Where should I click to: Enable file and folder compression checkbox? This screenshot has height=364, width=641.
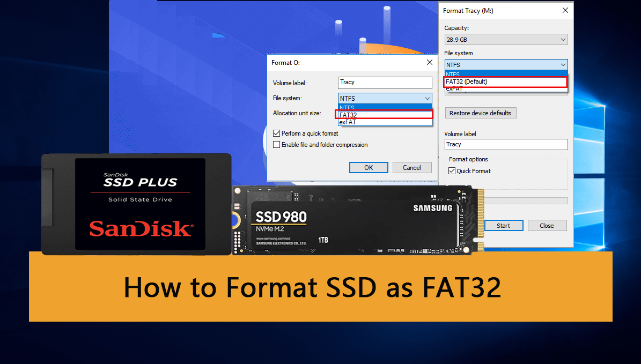(x=277, y=145)
